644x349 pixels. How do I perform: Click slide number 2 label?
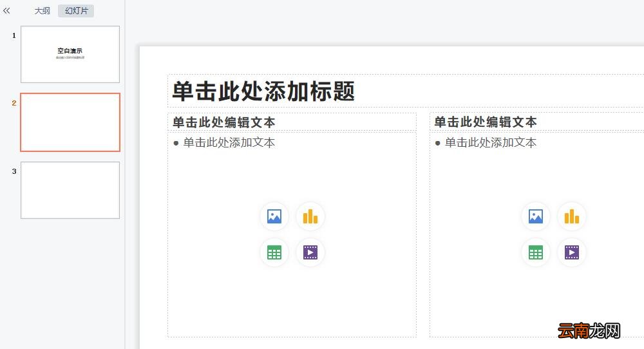[14, 103]
